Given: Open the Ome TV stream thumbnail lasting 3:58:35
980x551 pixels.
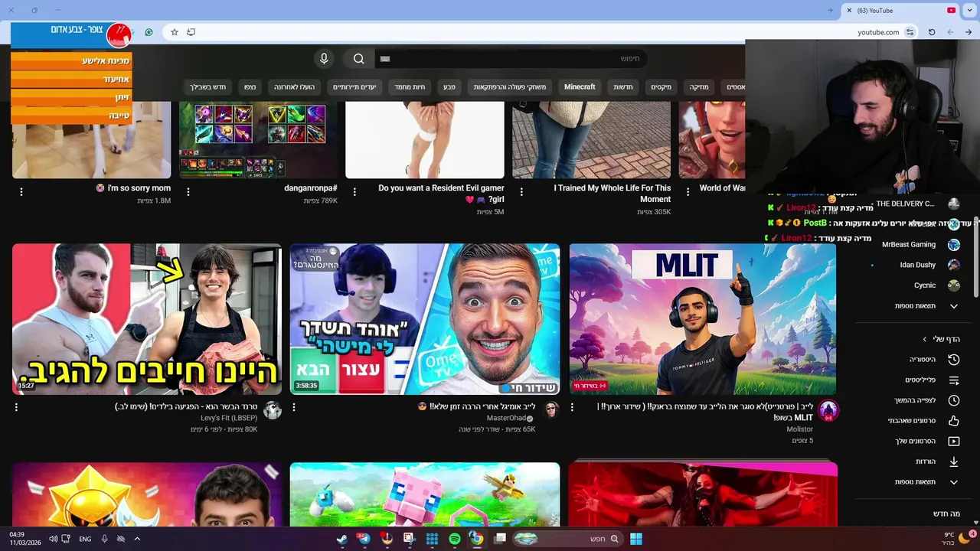Looking at the screenshot, I should coord(425,319).
